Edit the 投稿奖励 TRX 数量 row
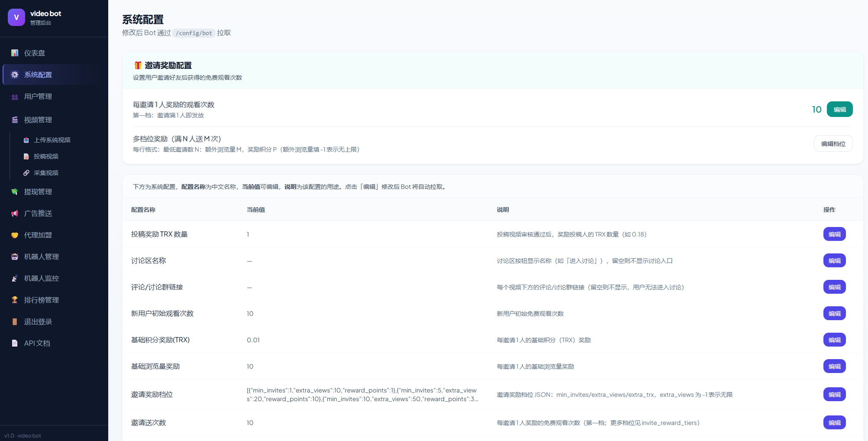The height and width of the screenshot is (441, 868). tap(834, 234)
